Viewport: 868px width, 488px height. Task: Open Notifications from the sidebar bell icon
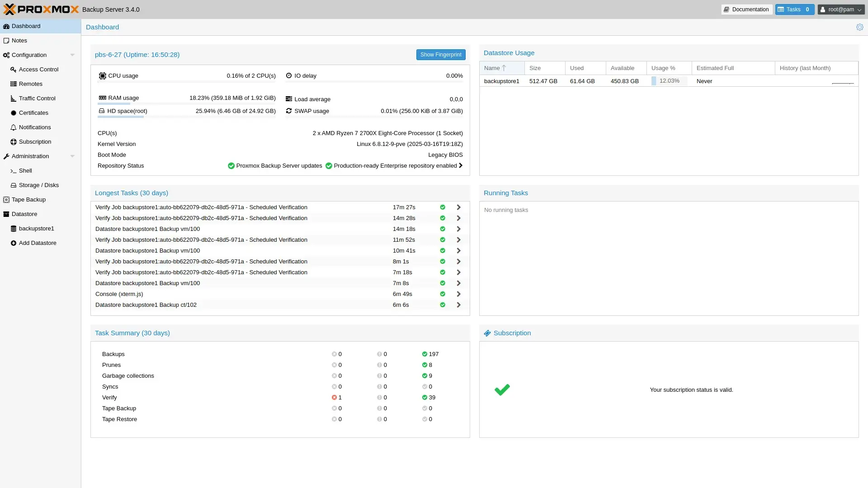13,127
